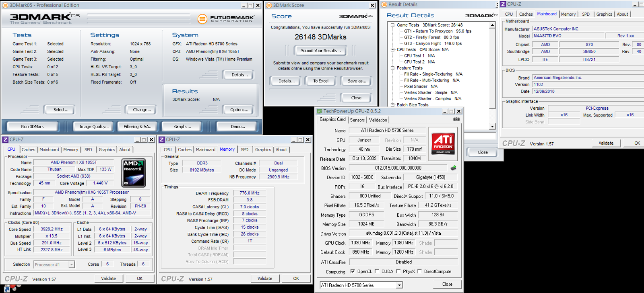Click the Result Details vertical scrollbar thumb

[x=492, y=68]
